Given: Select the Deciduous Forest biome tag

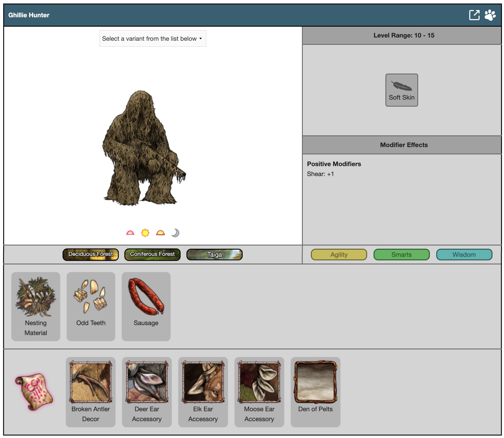Looking at the screenshot, I should tap(90, 254).
